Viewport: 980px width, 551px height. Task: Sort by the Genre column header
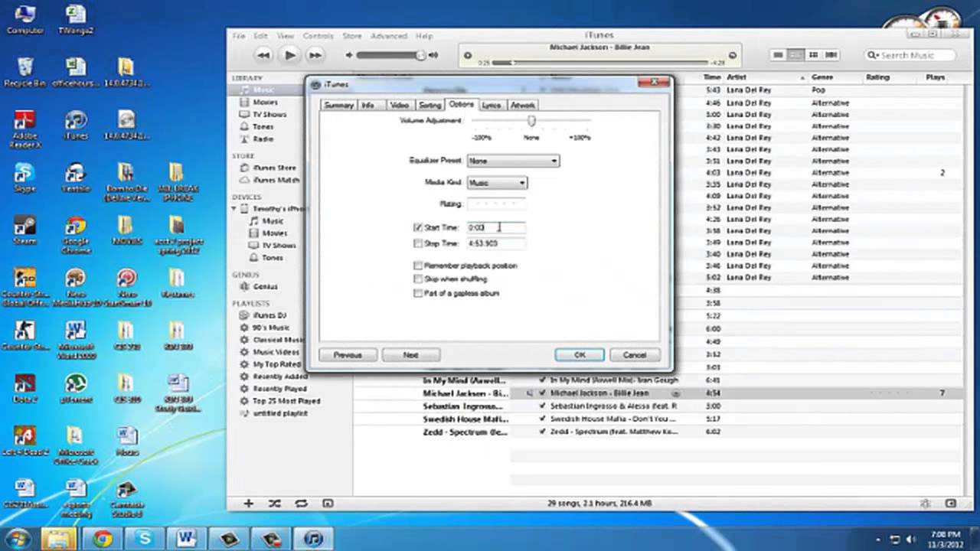click(834, 77)
